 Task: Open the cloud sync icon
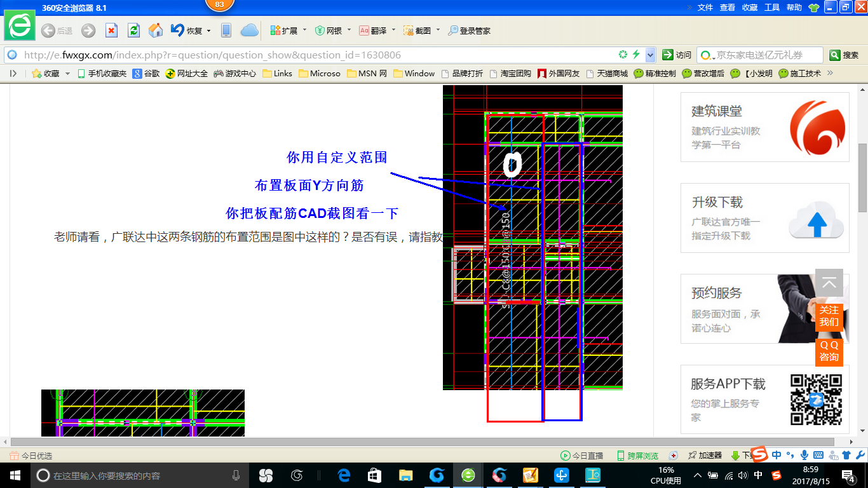pos(250,30)
